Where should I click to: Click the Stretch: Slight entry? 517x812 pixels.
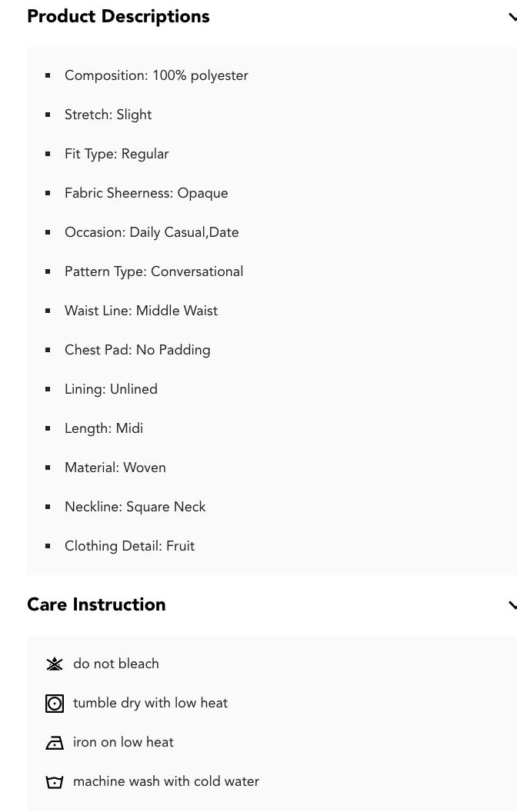[x=108, y=115]
